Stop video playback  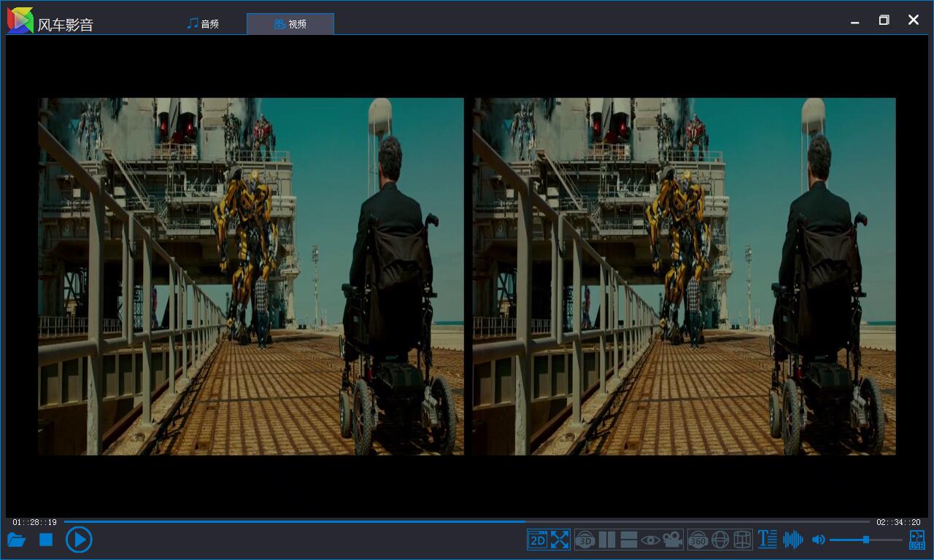46,540
